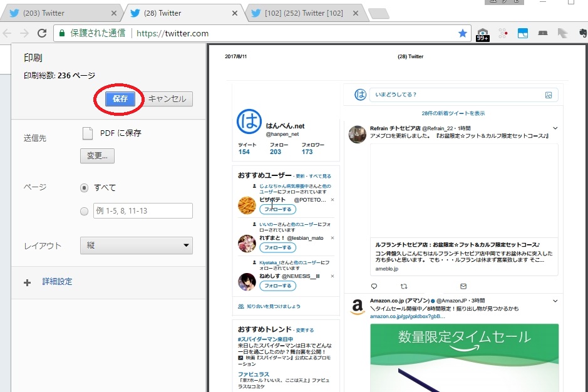Click the 変更... destination change button
The image size is (588, 392).
click(97, 156)
